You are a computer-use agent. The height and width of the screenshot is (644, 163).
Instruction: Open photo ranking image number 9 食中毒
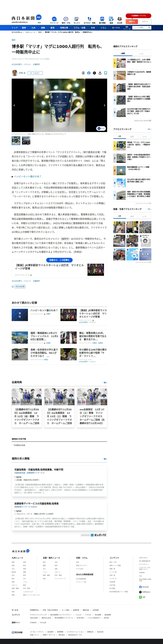coord(145,254)
